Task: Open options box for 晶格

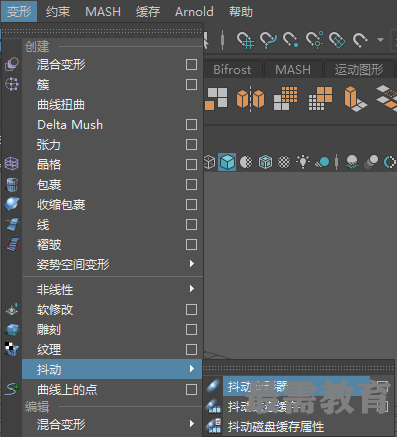Action: [x=191, y=165]
